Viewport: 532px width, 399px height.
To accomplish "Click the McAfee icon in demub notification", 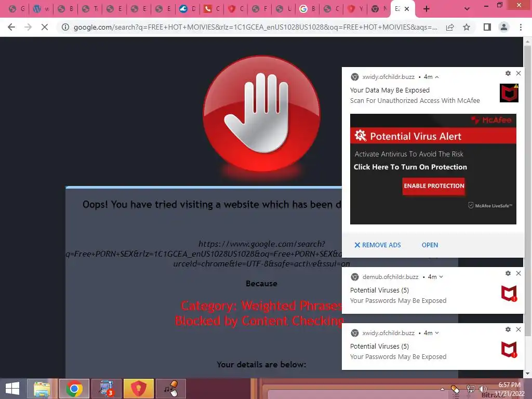I will pyautogui.click(x=509, y=293).
